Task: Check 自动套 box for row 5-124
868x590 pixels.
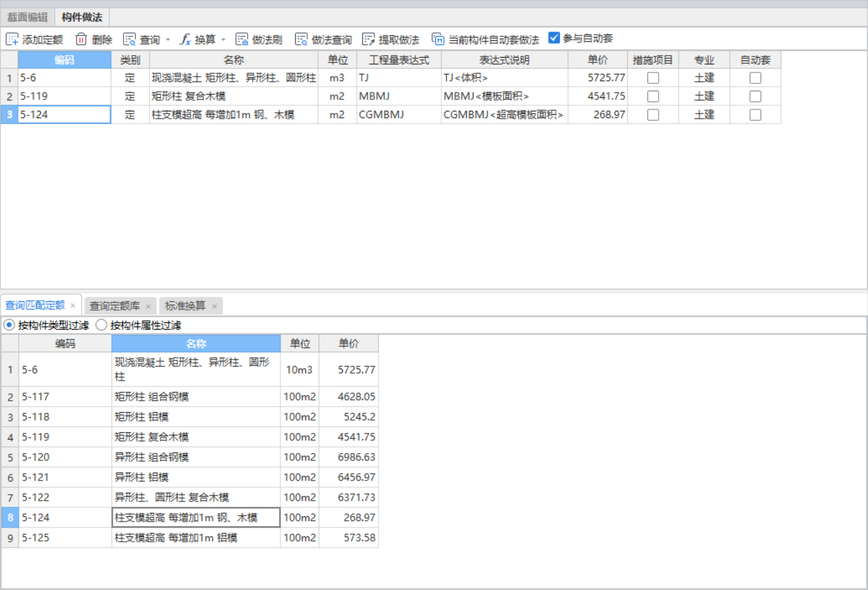Action: (755, 115)
